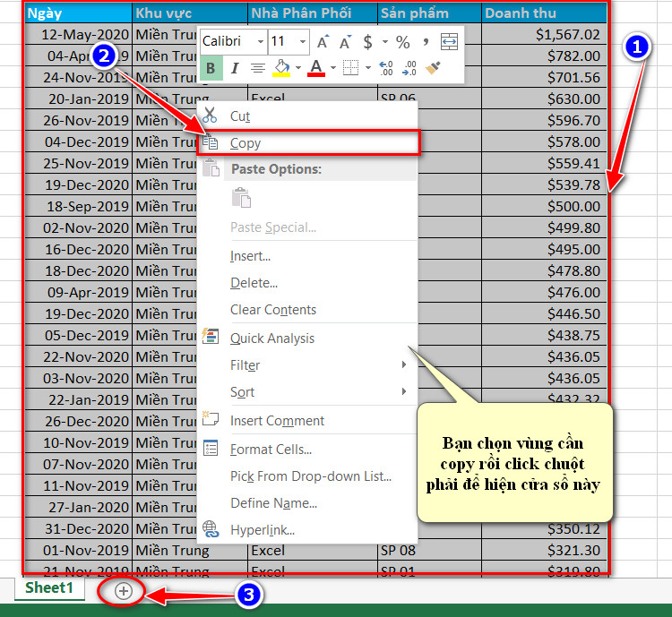Screen dimensions: 672x617
Task: Apply yellow fill color highlight
Action: [x=281, y=68]
